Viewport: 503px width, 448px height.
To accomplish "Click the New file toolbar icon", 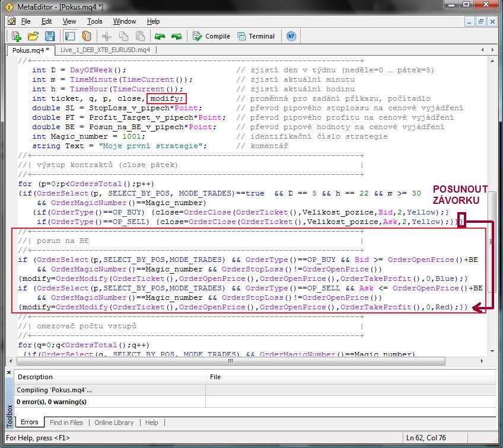I will pos(16,36).
